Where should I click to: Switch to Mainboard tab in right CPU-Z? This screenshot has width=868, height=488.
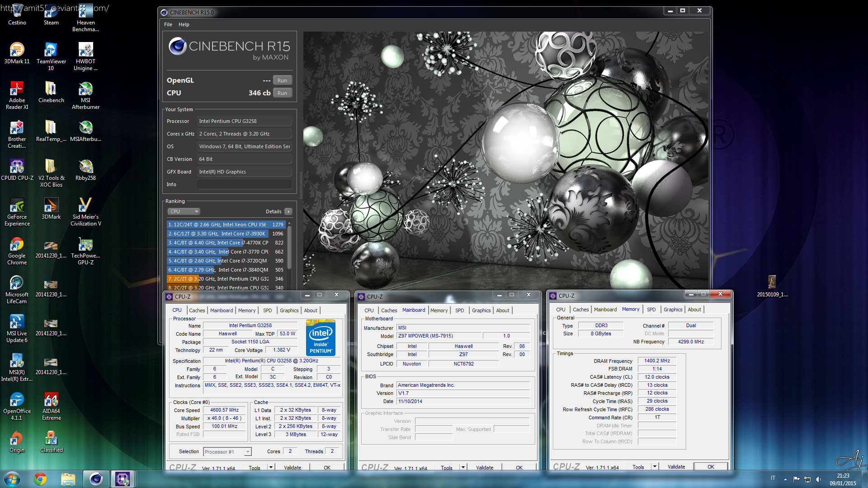[x=605, y=310]
